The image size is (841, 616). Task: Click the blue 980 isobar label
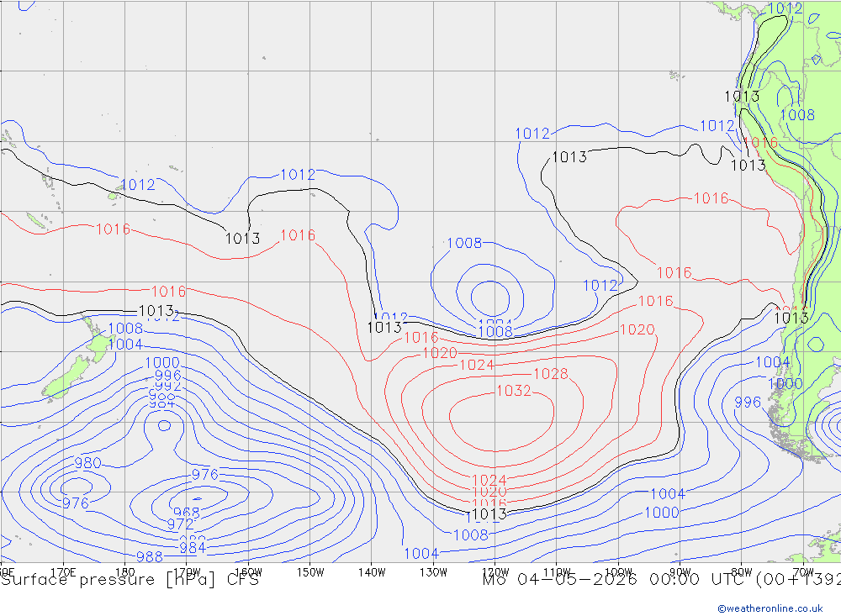tap(88, 463)
